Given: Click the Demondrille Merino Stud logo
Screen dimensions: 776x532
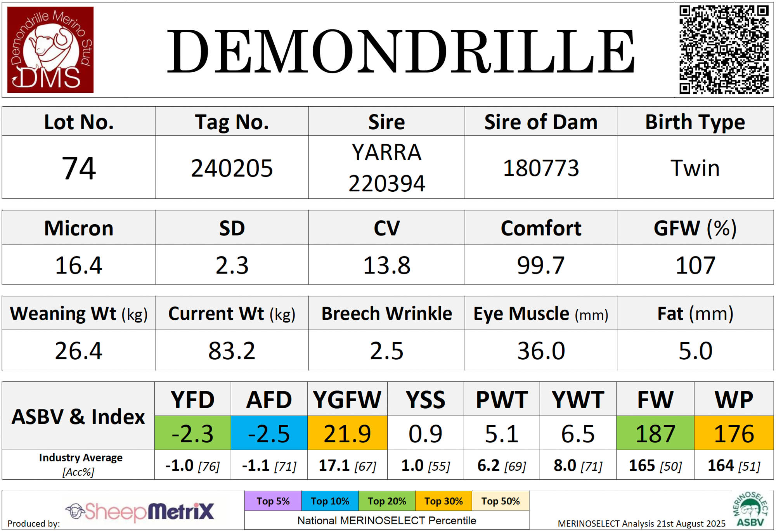Looking at the screenshot, I should 50,50.
